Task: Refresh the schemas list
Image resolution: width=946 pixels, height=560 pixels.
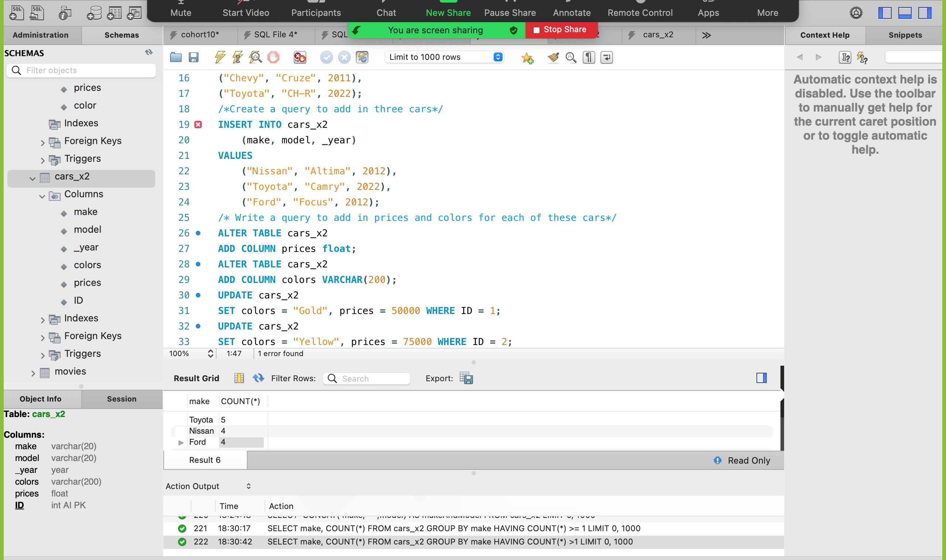Action: coord(149,52)
